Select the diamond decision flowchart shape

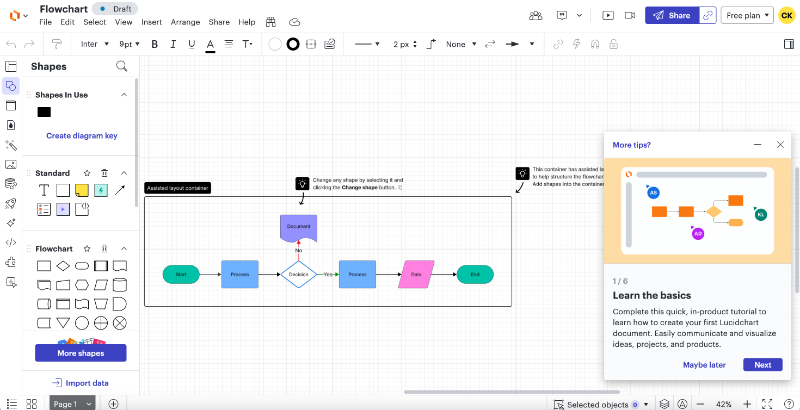coord(63,266)
